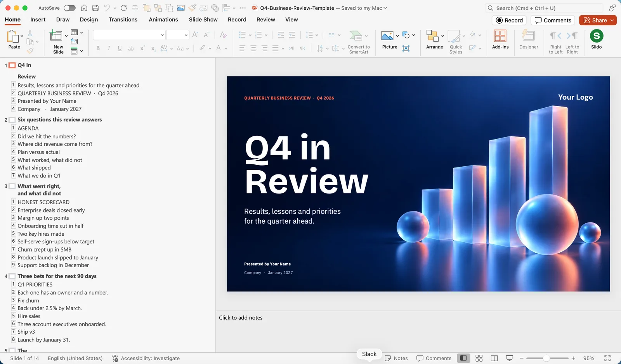The height and width of the screenshot is (364, 621).
Task: Click the 'Click to add notes' area
Action: 241,317
